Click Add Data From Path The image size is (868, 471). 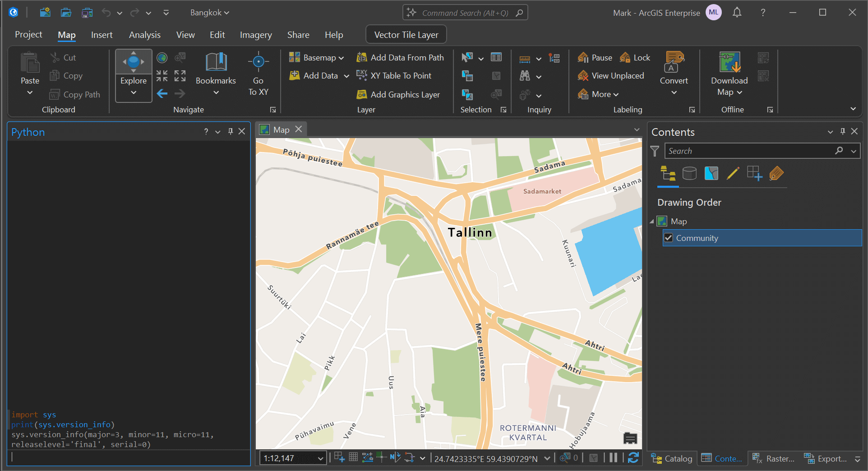click(x=400, y=57)
